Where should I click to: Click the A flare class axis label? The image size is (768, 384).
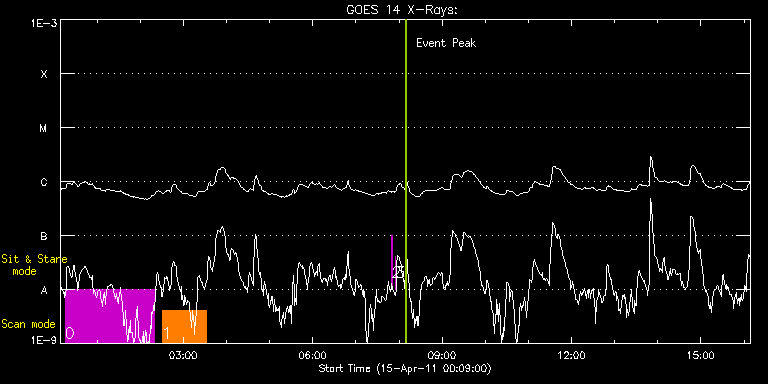click(44, 290)
